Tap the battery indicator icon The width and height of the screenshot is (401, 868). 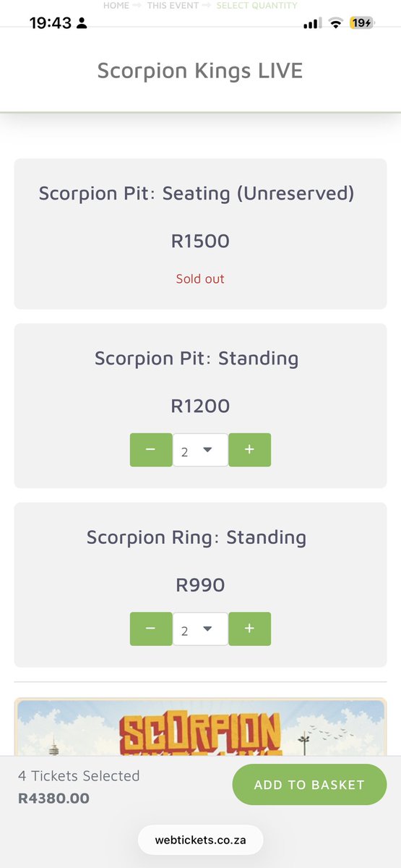pyautogui.click(x=362, y=23)
